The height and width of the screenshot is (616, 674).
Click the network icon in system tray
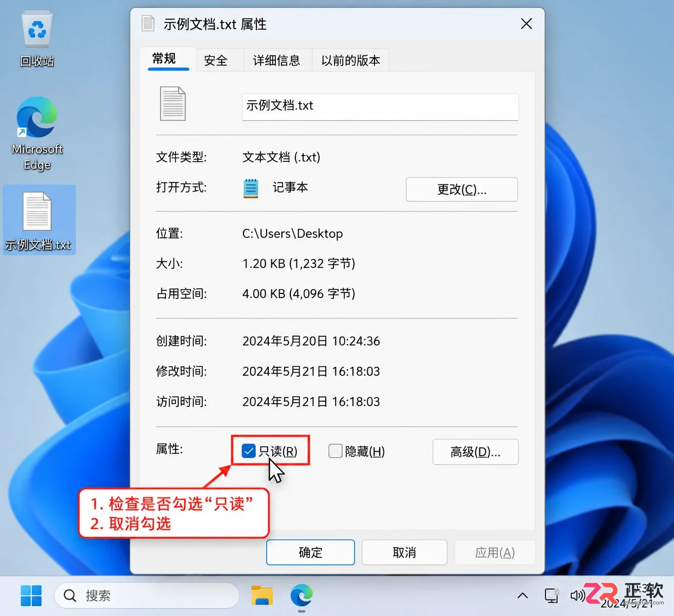point(552,595)
